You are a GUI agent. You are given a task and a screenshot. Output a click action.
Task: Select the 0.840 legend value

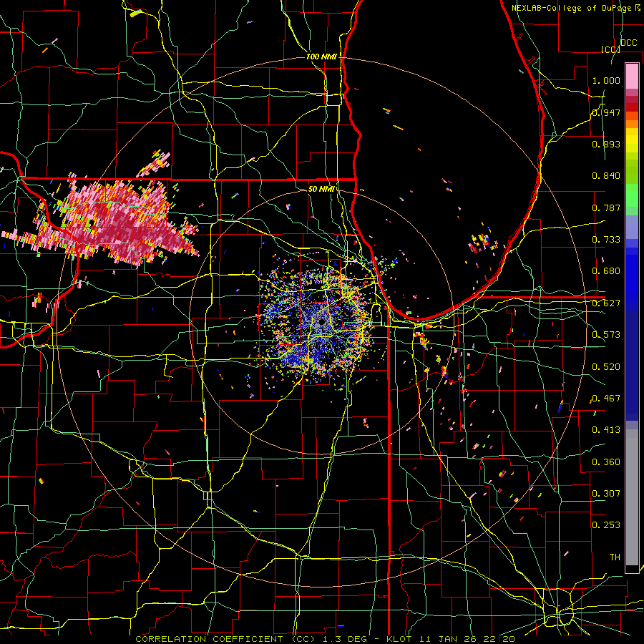coord(606,176)
